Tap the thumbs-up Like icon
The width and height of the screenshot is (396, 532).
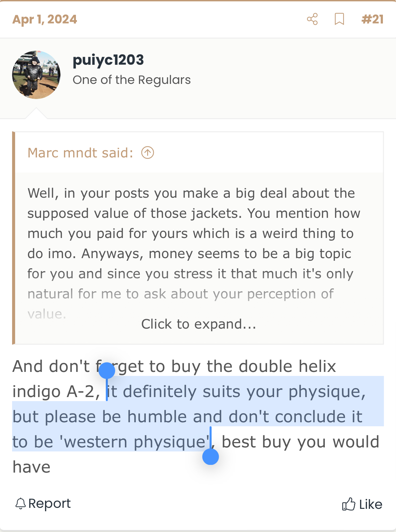[349, 504]
